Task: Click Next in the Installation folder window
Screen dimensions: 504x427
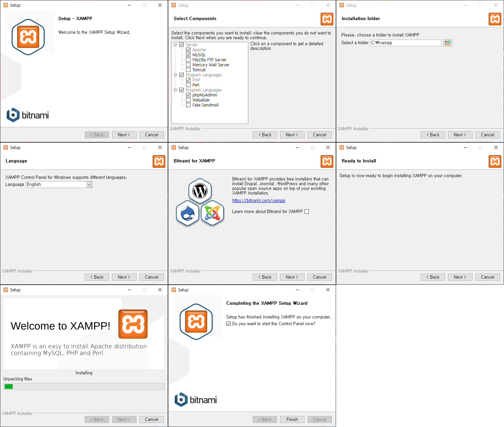Action: click(460, 135)
